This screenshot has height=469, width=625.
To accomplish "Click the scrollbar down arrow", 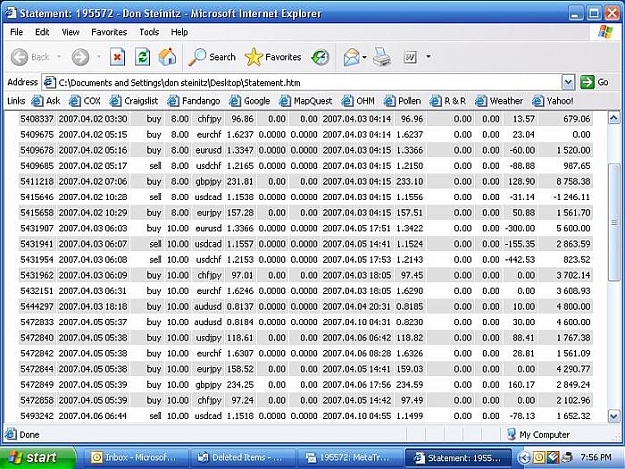I will coord(614,416).
